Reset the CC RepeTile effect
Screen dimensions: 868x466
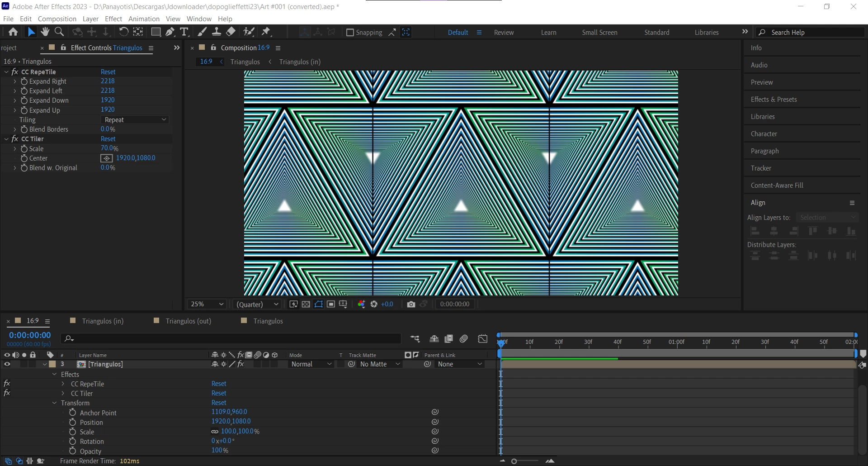tap(108, 72)
